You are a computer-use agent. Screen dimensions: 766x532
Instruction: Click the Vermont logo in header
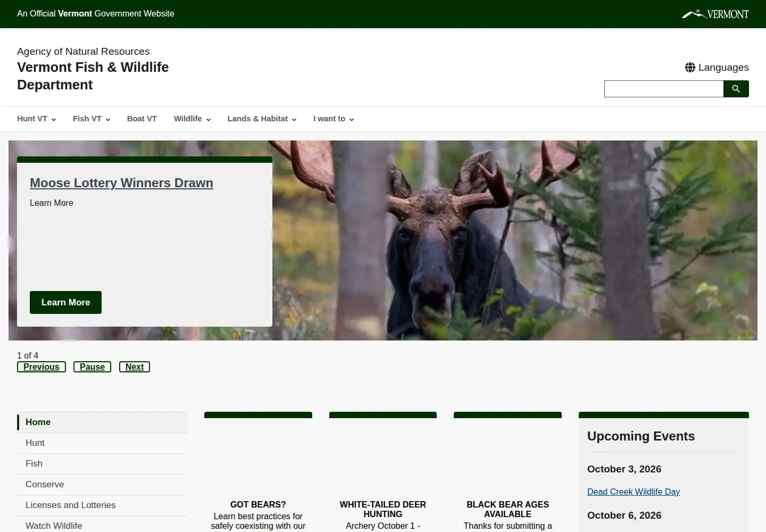pos(715,14)
